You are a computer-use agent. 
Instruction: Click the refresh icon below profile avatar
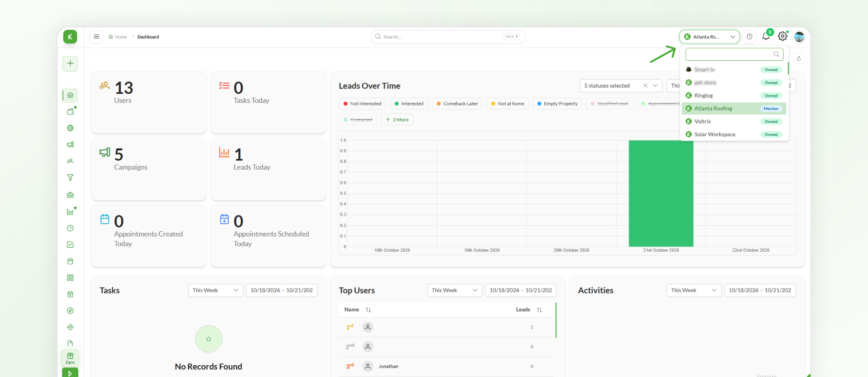tap(799, 58)
